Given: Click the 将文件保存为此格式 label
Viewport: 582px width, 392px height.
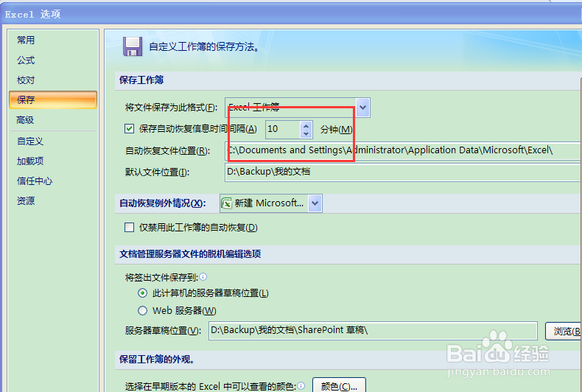Looking at the screenshot, I should (171, 108).
